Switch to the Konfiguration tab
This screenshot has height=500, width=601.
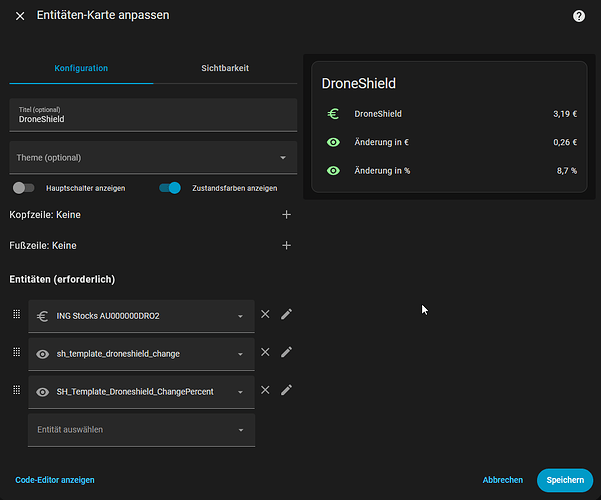click(x=81, y=68)
